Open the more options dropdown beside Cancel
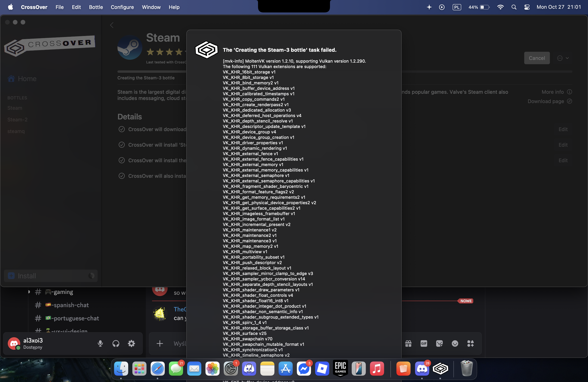The image size is (588, 382). pos(563,58)
